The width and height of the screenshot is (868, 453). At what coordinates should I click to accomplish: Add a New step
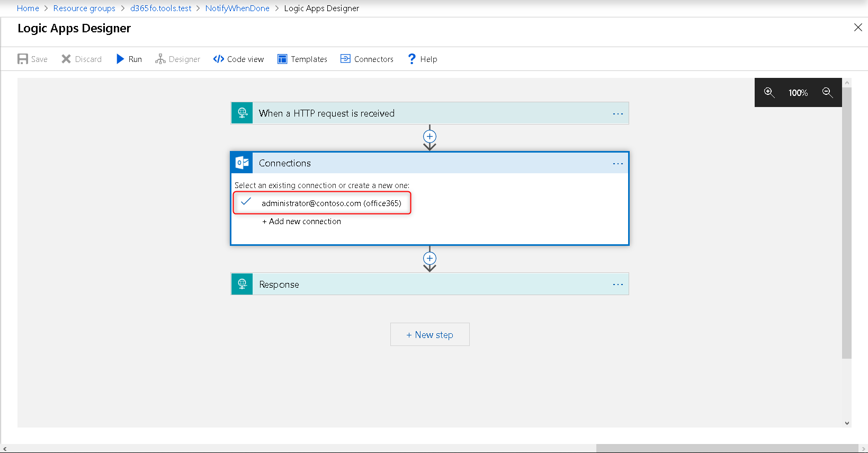(x=429, y=335)
